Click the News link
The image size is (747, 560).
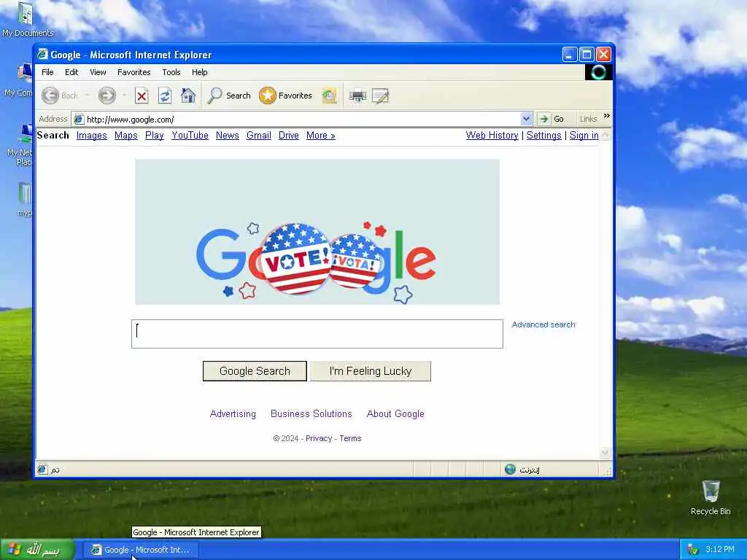(x=228, y=135)
